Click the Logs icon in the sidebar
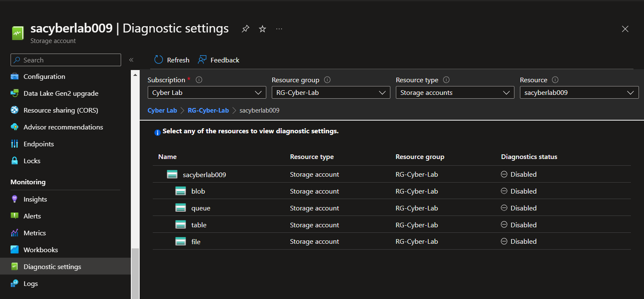This screenshot has height=299, width=644. (15, 283)
